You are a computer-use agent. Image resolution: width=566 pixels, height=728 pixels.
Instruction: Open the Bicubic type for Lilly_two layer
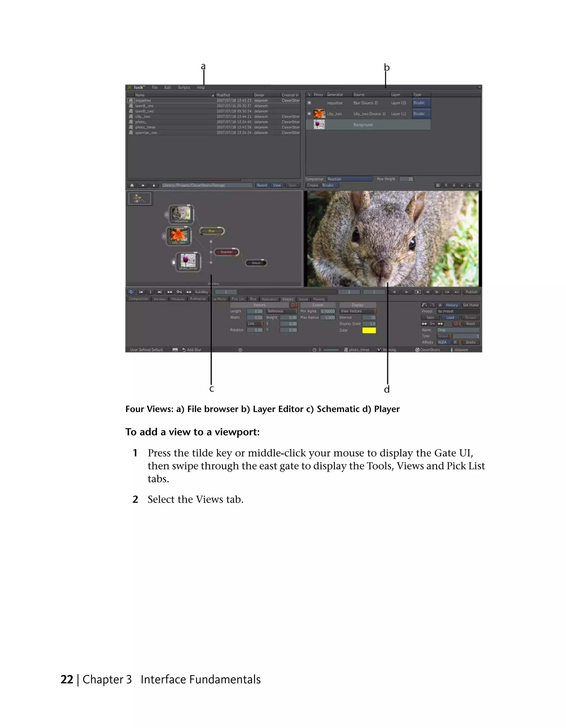tap(421, 114)
